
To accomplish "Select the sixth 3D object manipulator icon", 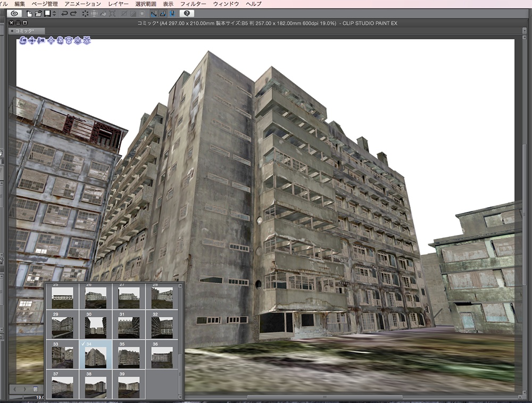I will click(x=69, y=41).
